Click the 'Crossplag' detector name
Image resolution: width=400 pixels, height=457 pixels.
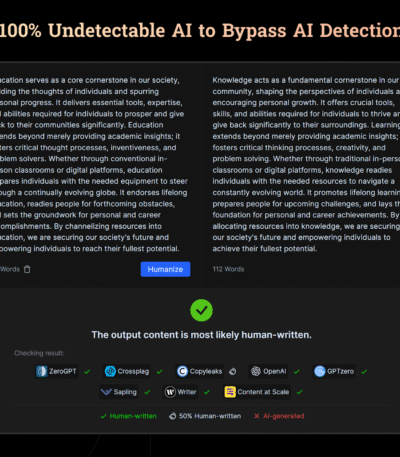point(133,371)
